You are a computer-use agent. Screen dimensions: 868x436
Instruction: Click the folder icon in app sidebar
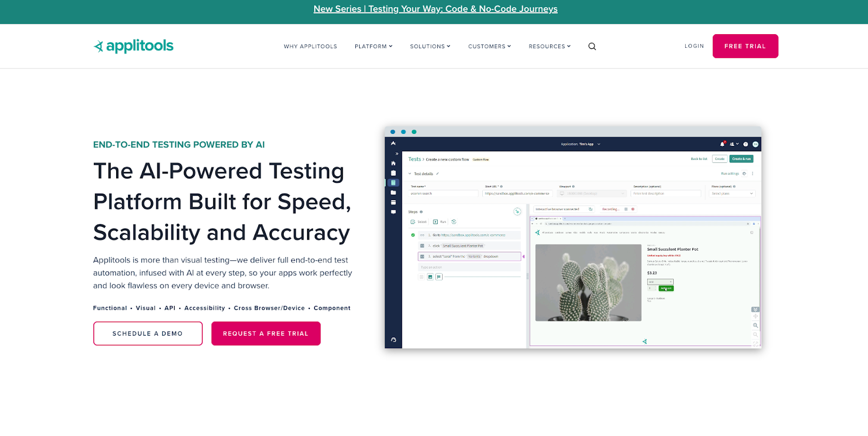(393, 193)
